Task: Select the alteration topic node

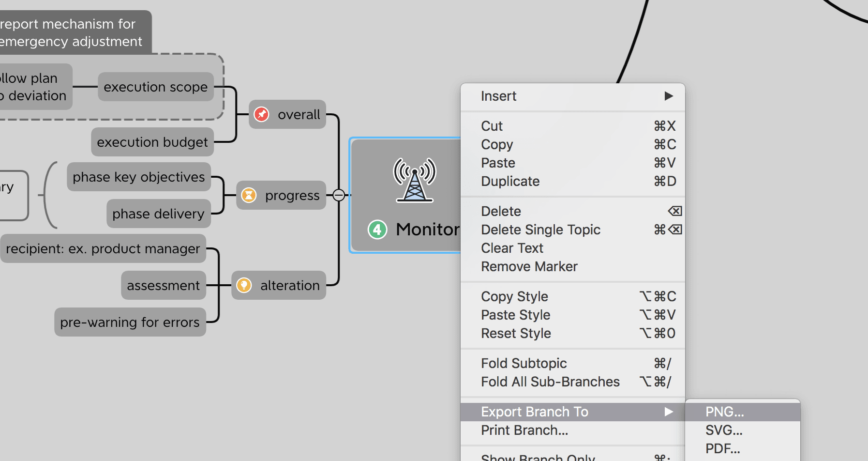Action: coord(279,285)
